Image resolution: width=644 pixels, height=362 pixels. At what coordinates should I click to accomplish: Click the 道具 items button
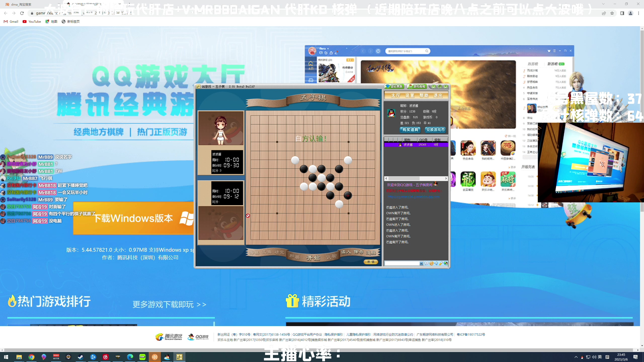coord(371,252)
